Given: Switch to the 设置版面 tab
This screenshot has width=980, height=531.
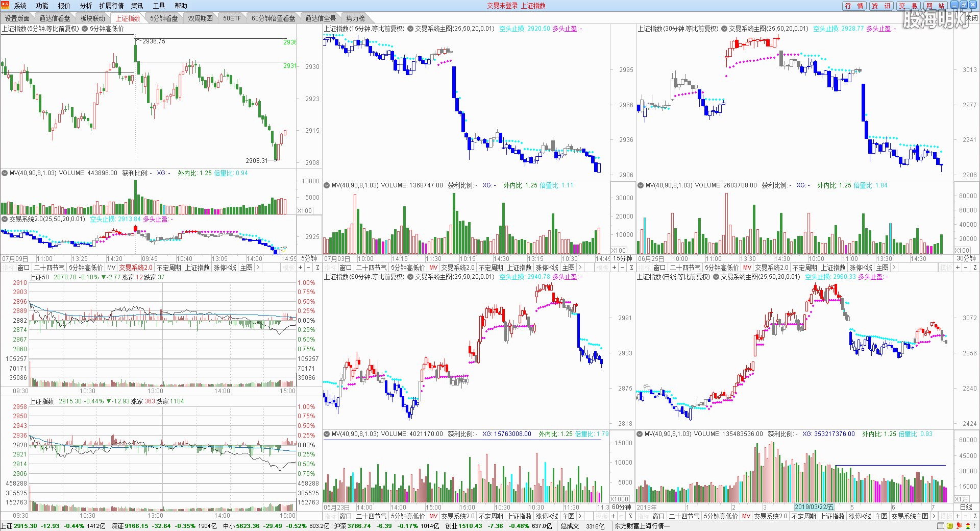Looking at the screenshot, I should (x=17, y=18).
